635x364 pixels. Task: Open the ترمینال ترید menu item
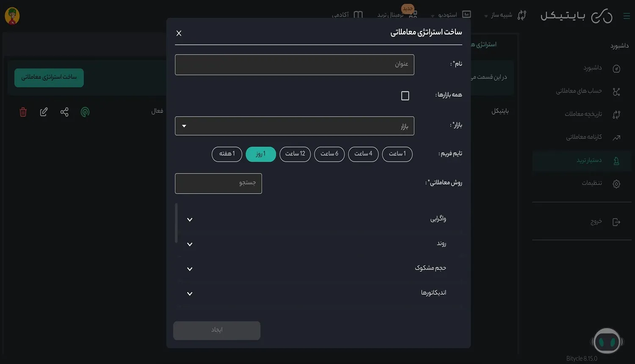(390, 15)
